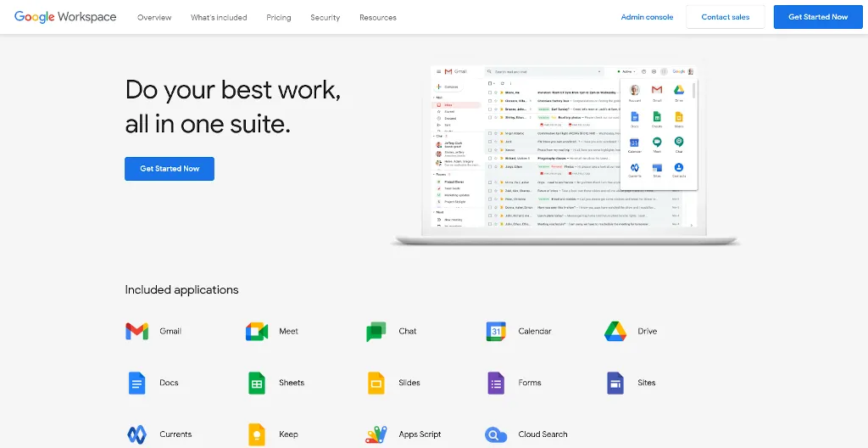Open the Sites icon under Included applications
Image resolution: width=868 pixels, height=448 pixels.
(x=615, y=383)
